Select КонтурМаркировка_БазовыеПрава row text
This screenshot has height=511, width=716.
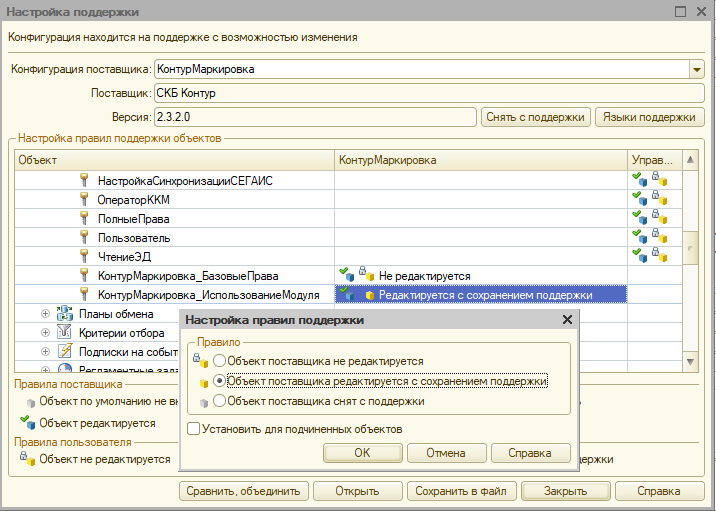(x=188, y=276)
